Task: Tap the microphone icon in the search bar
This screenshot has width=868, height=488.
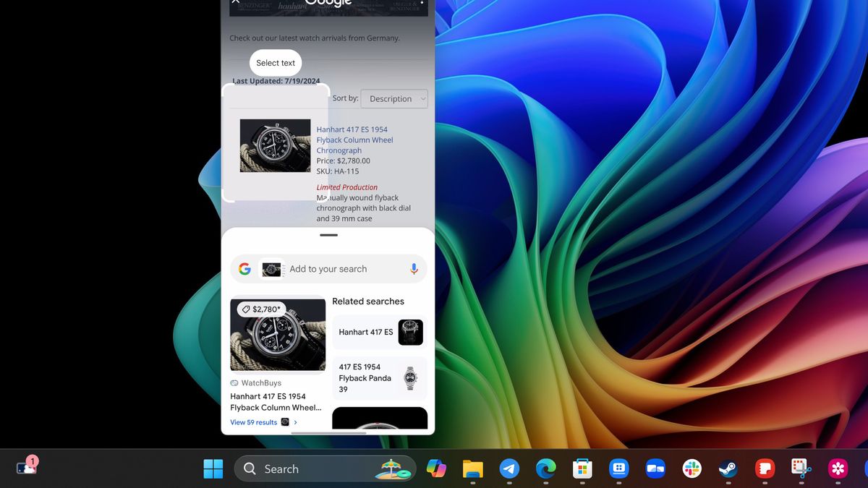Action: [414, 268]
